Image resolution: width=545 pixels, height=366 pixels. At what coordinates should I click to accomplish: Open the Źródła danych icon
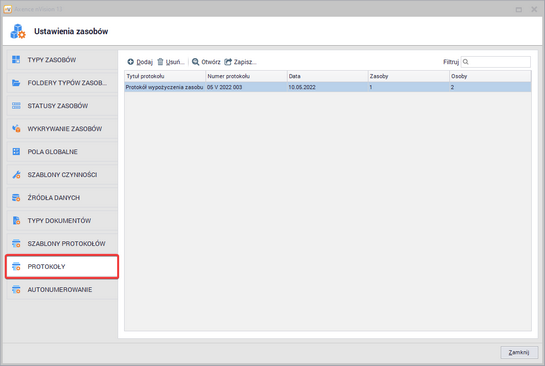16,197
